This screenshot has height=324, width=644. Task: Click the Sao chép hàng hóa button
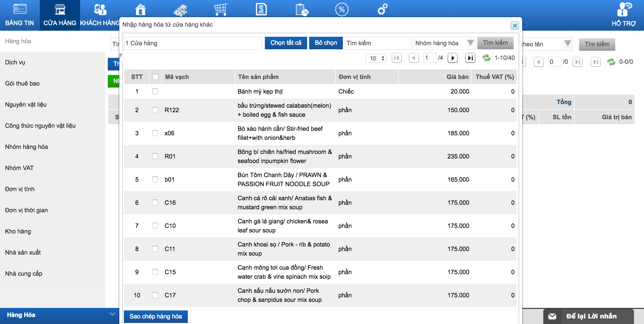click(x=156, y=316)
